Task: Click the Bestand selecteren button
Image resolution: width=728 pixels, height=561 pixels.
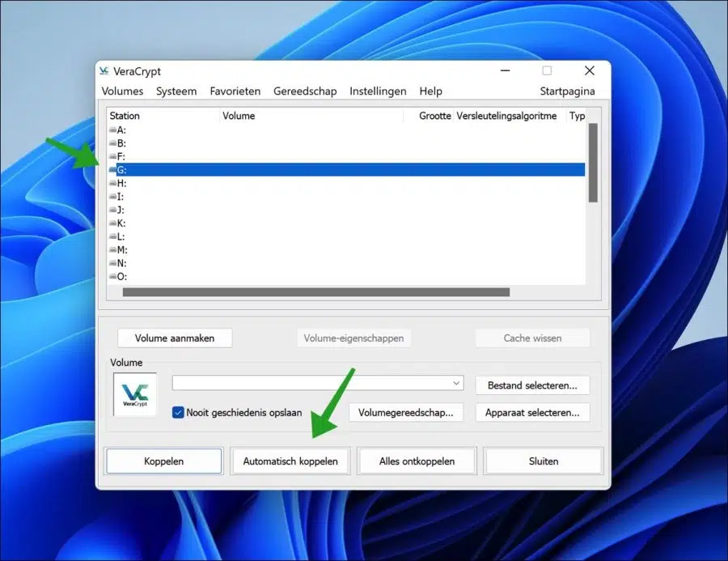Action: pyautogui.click(x=532, y=385)
